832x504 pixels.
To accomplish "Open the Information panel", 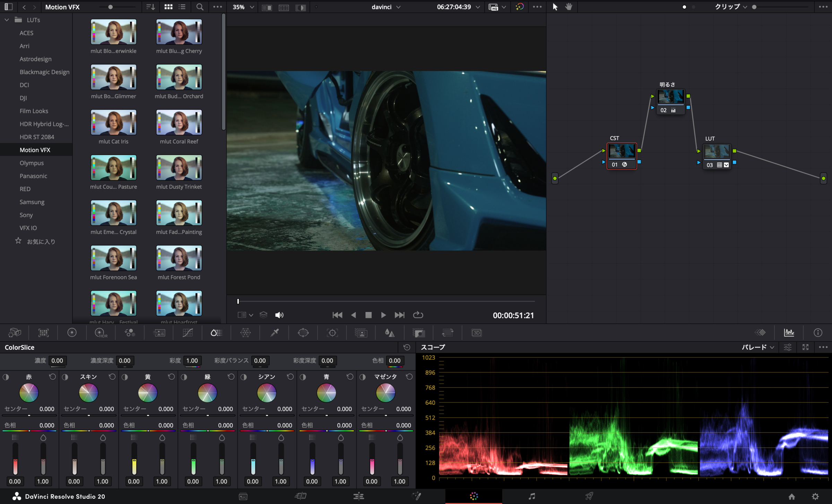I will tap(818, 333).
